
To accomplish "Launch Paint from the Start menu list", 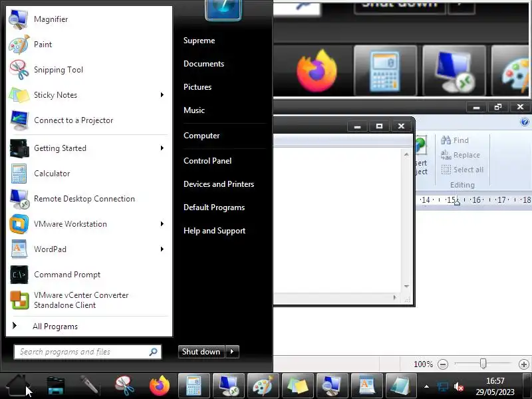I will tap(88, 45).
